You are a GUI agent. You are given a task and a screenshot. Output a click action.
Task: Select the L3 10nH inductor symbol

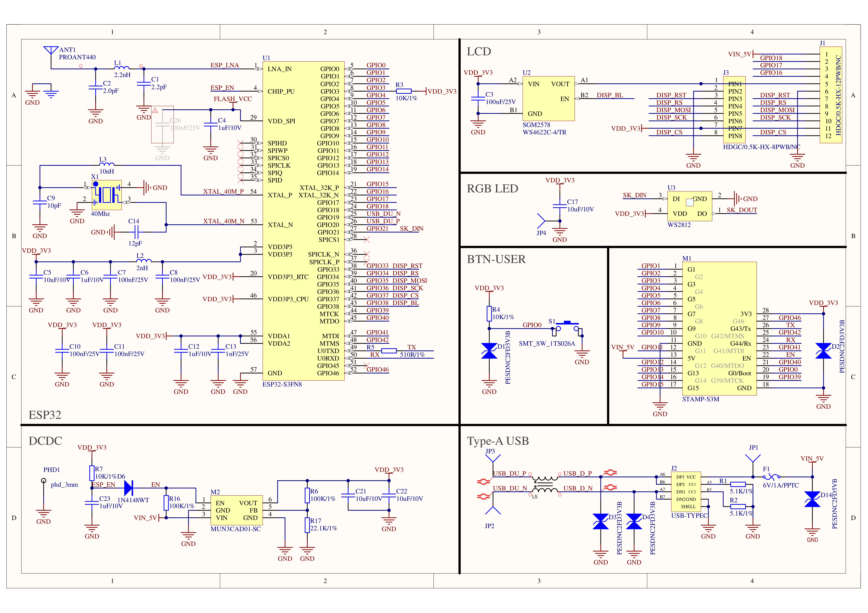(x=107, y=164)
